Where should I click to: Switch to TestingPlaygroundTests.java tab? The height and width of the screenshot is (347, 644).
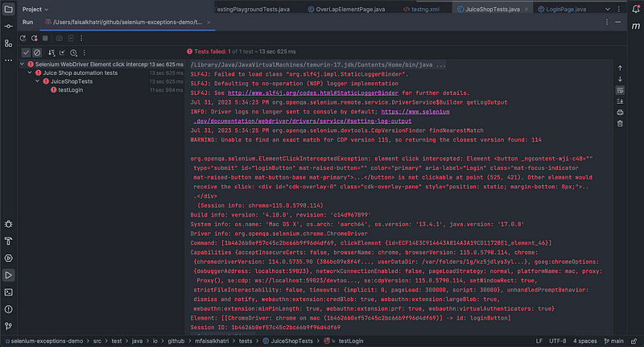coord(253,9)
